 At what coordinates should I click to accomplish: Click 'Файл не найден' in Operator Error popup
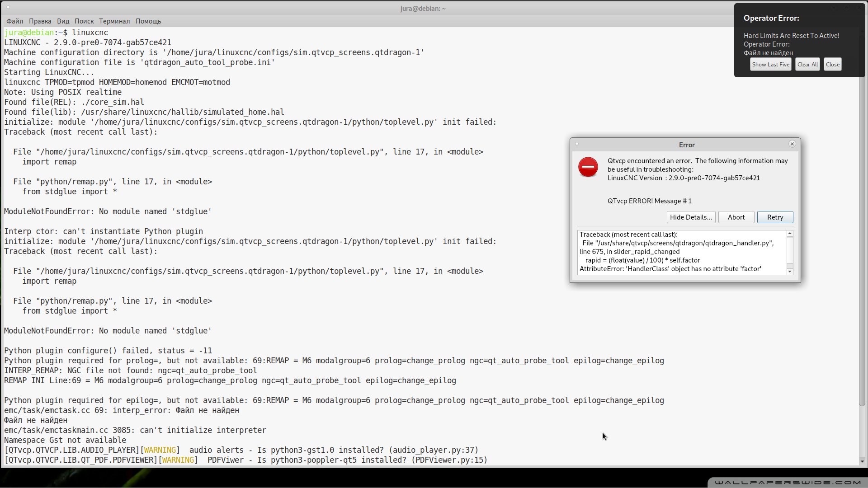click(x=768, y=53)
